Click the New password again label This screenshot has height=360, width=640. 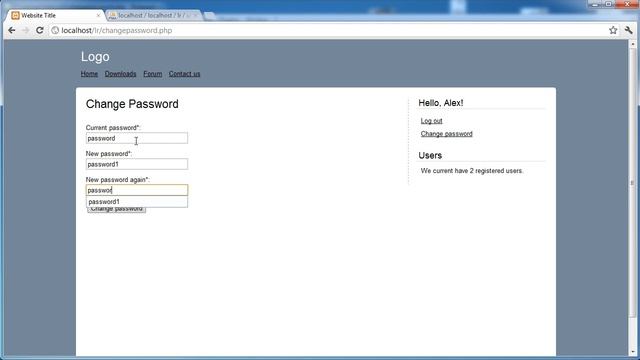point(118,180)
